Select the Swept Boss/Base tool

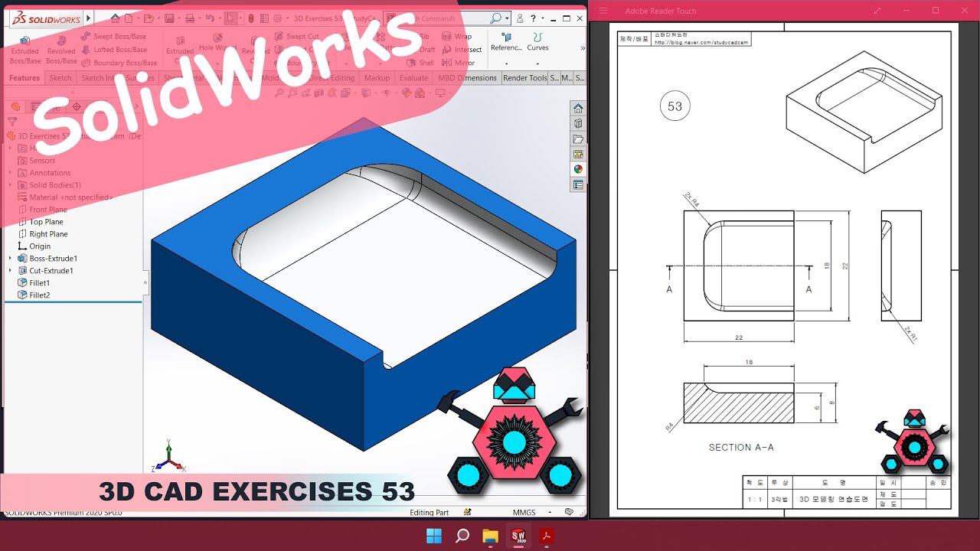coord(113,36)
